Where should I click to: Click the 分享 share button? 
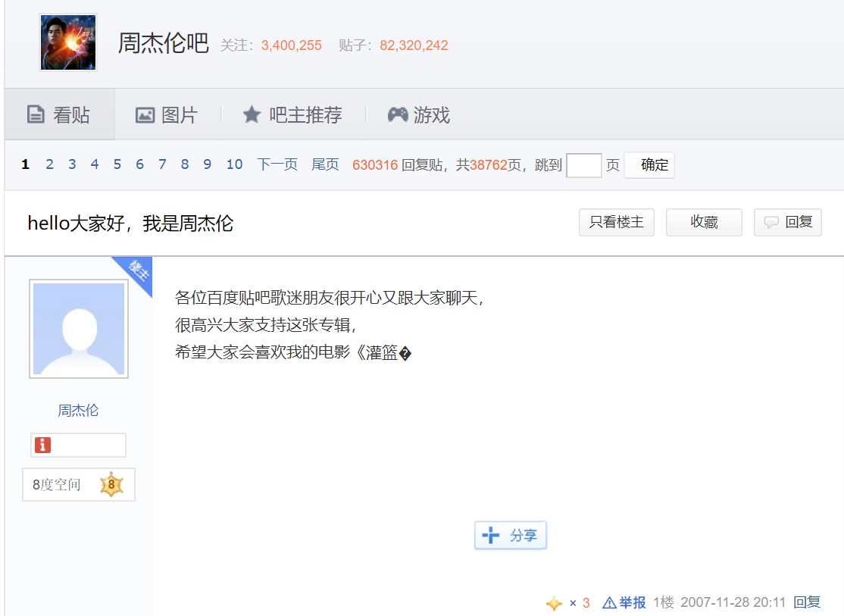coord(511,535)
